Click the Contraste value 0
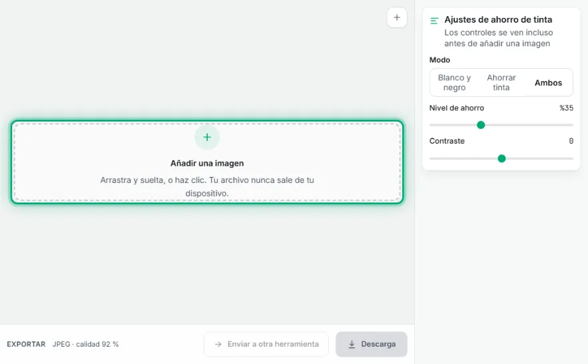This screenshot has height=364, width=588. [x=571, y=141]
